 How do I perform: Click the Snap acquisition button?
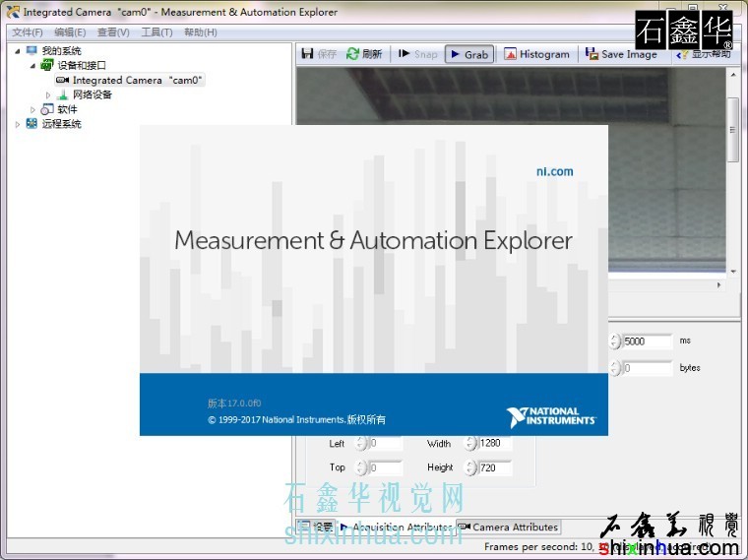pyautogui.click(x=418, y=54)
